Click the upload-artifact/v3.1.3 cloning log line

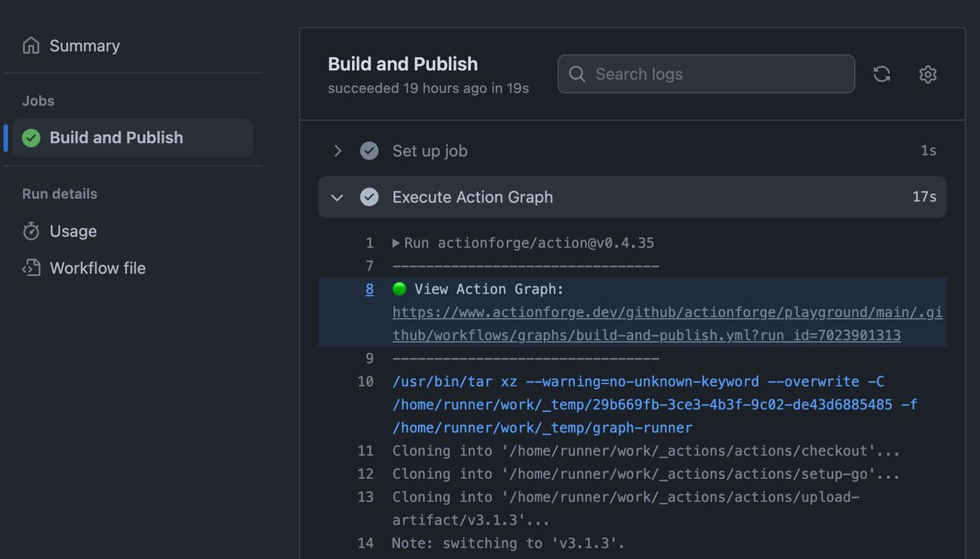[x=626, y=508]
